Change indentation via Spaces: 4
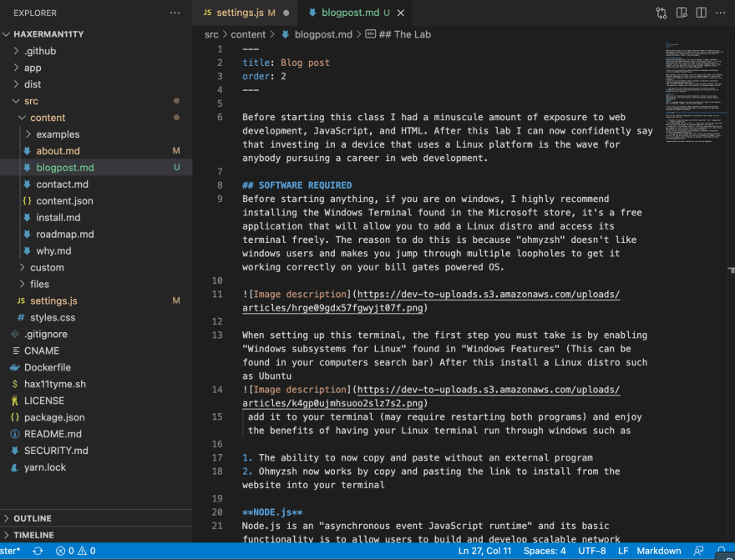 (545, 551)
